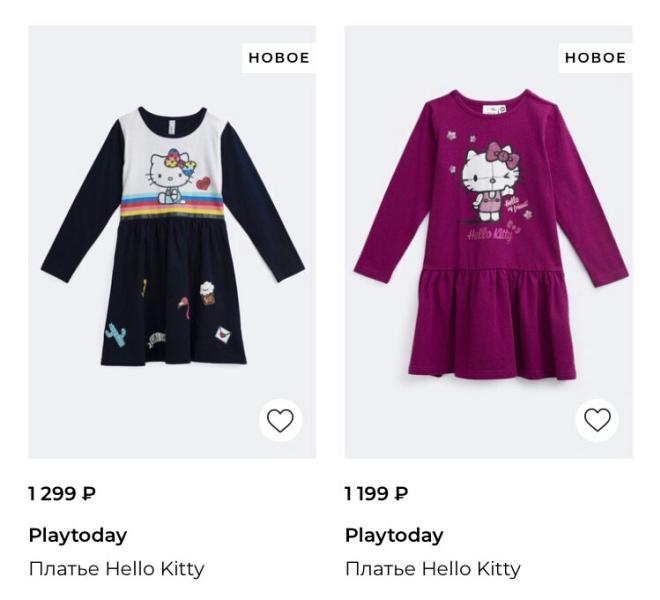Click the Hello Kitty print on the purple dress
Viewport: 660px width, 600px height.
[480, 180]
